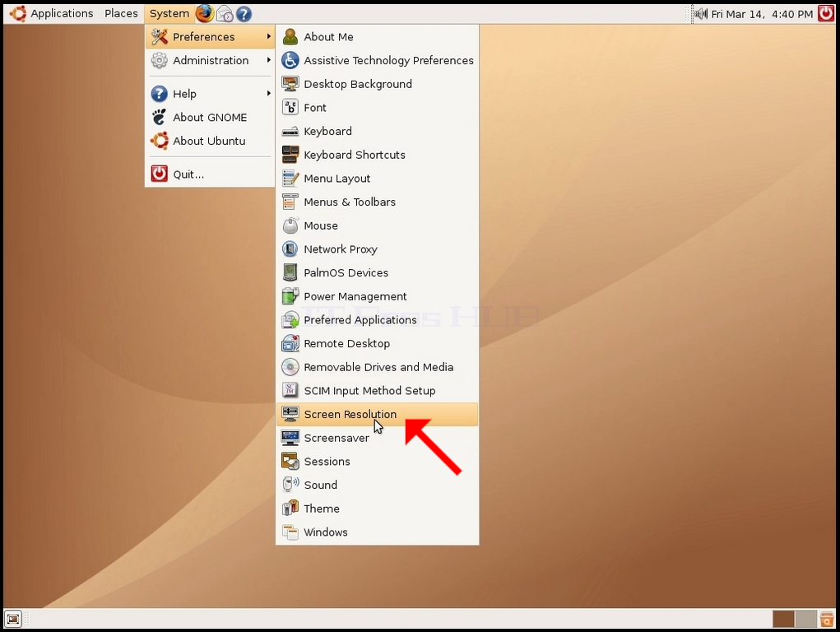Image resolution: width=840 pixels, height=632 pixels.
Task: Expand the Preferences submenu arrow
Action: pos(268,36)
